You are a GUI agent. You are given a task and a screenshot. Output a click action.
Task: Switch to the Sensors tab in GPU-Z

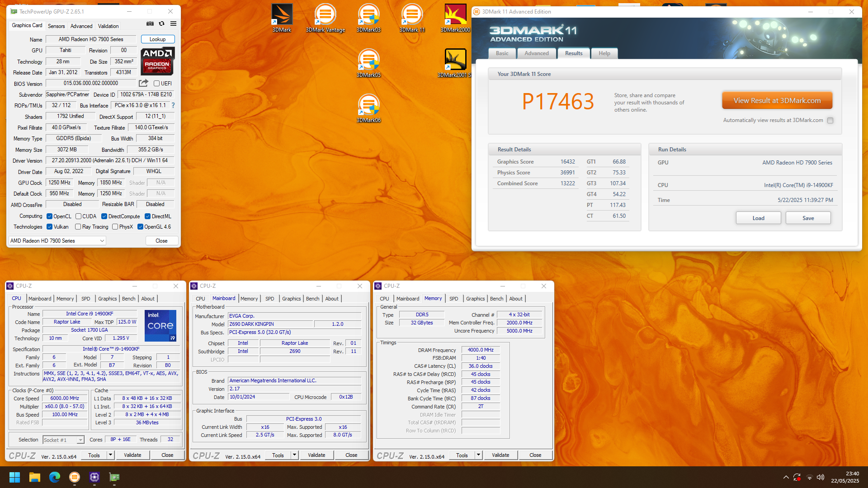coord(57,26)
